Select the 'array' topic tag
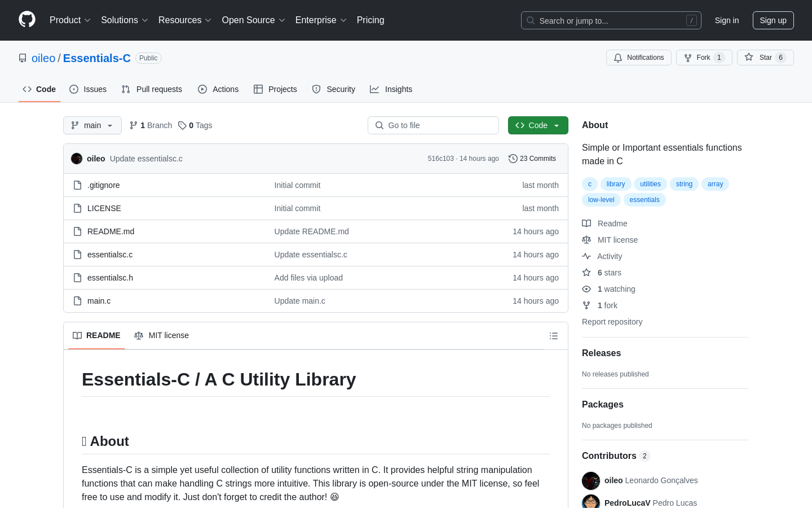 click(715, 184)
